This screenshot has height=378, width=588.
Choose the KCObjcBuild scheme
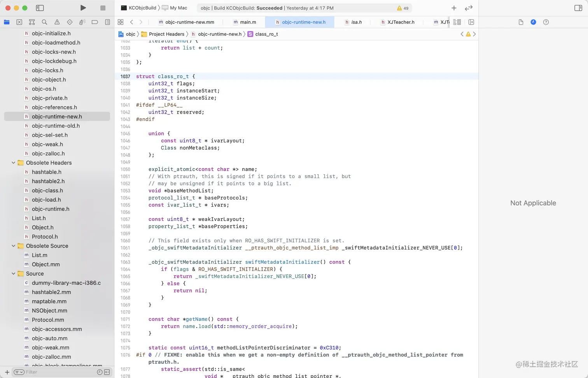[x=138, y=8]
